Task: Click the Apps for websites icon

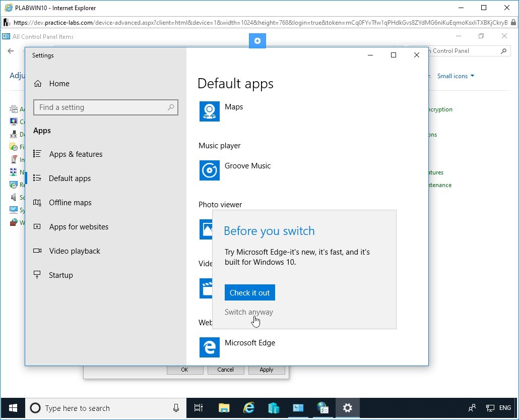Action: click(37, 226)
